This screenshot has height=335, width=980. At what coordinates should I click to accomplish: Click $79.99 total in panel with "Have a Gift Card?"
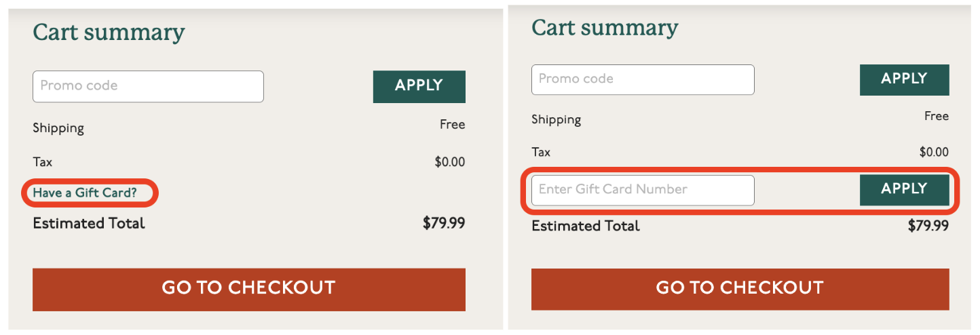[444, 223]
